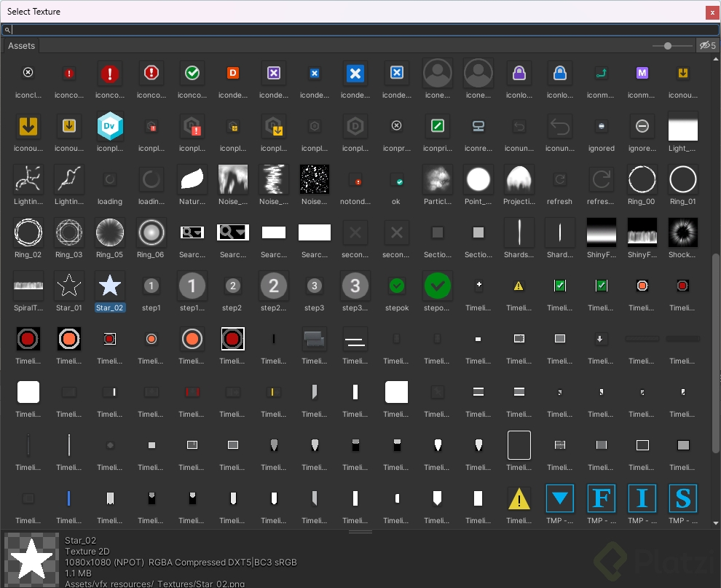This screenshot has width=721, height=588.
Task: Select the step2 small number icon
Action: click(232, 286)
